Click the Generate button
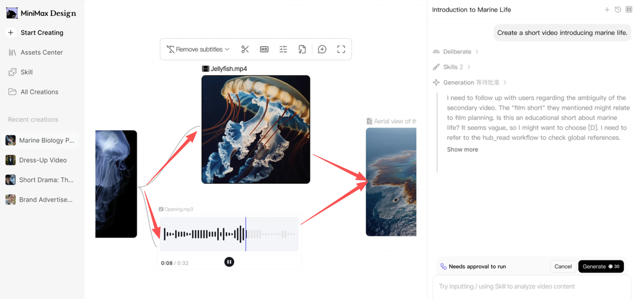644x299 pixels. pos(601,266)
